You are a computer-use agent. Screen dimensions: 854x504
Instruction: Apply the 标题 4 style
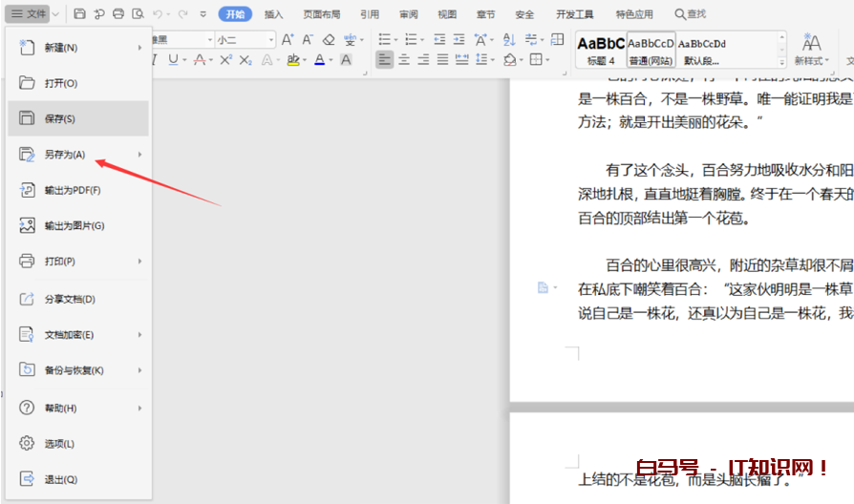pos(601,50)
